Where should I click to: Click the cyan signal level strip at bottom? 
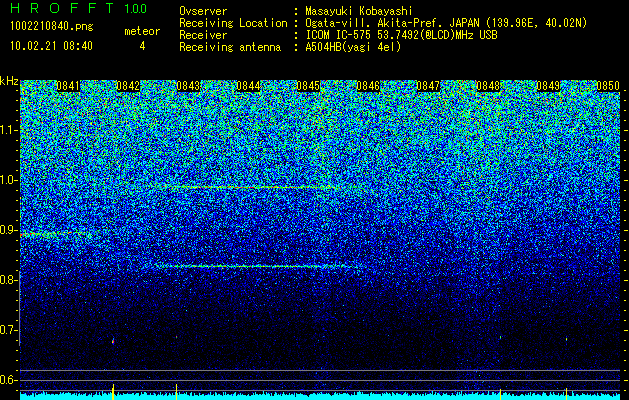pos(320,396)
